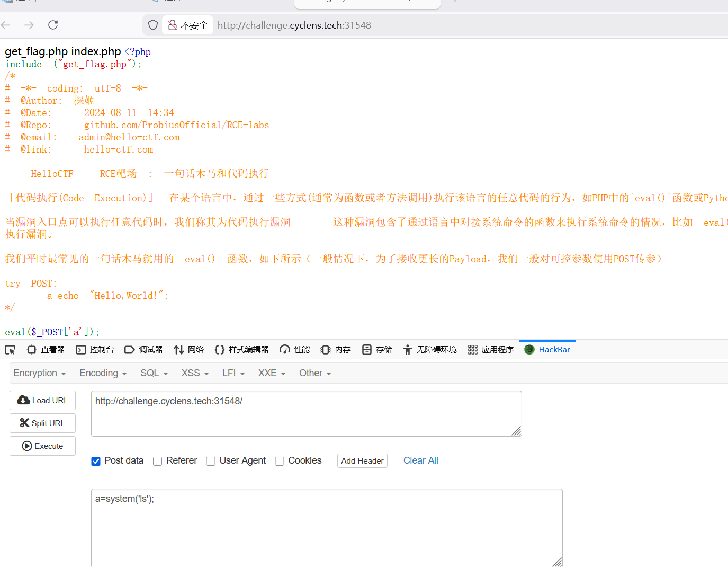Click the include ("get_flag.php"); line
Viewport: 728px width, 567px height.
[74, 64]
